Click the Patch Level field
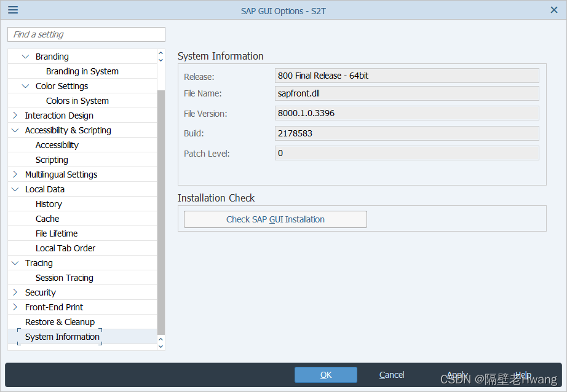 pyautogui.click(x=407, y=153)
